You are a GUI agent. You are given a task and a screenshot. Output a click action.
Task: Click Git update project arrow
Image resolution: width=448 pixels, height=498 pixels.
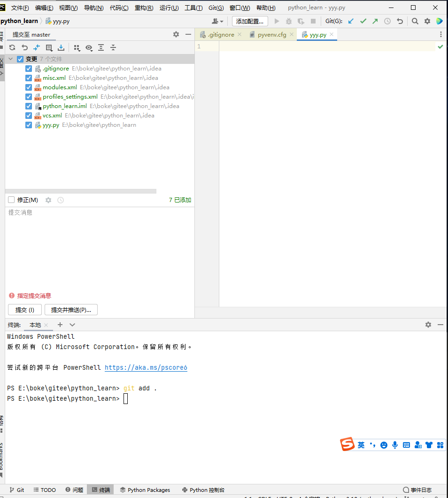351,21
